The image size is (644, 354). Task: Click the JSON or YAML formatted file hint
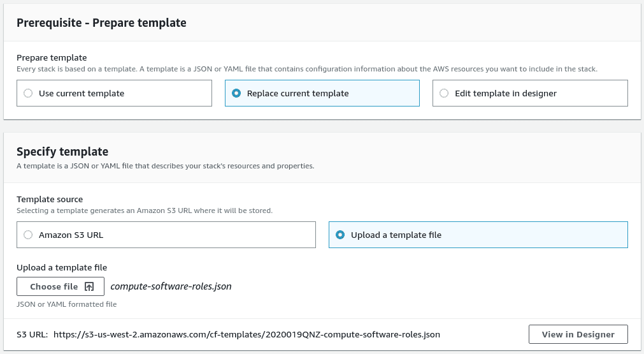pyautogui.click(x=67, y=304)
